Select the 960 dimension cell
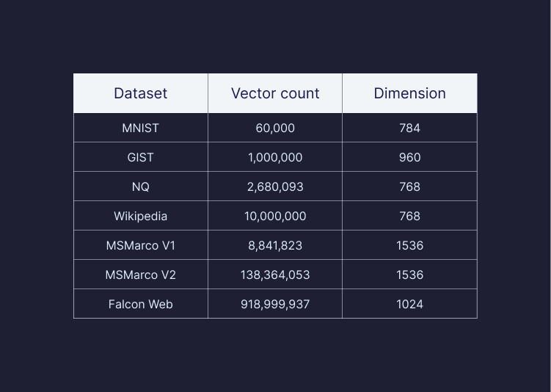 coord(409,157)
